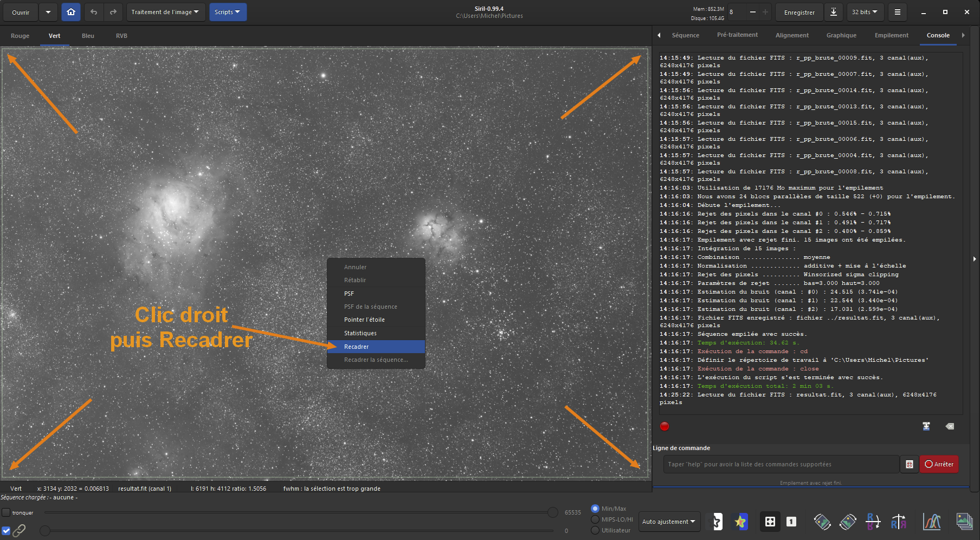
Task: Click the "Empilement avec rejet fini." progress bar
Action: [811, 484]
